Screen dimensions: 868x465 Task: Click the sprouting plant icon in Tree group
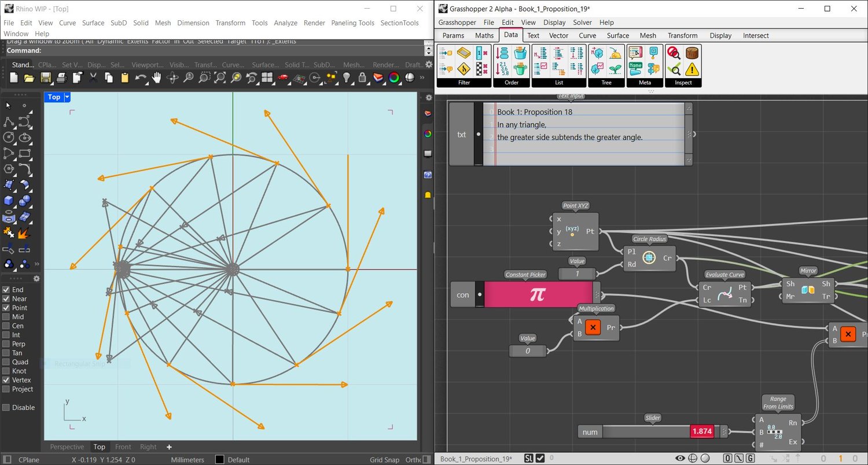tap(615, 69)
